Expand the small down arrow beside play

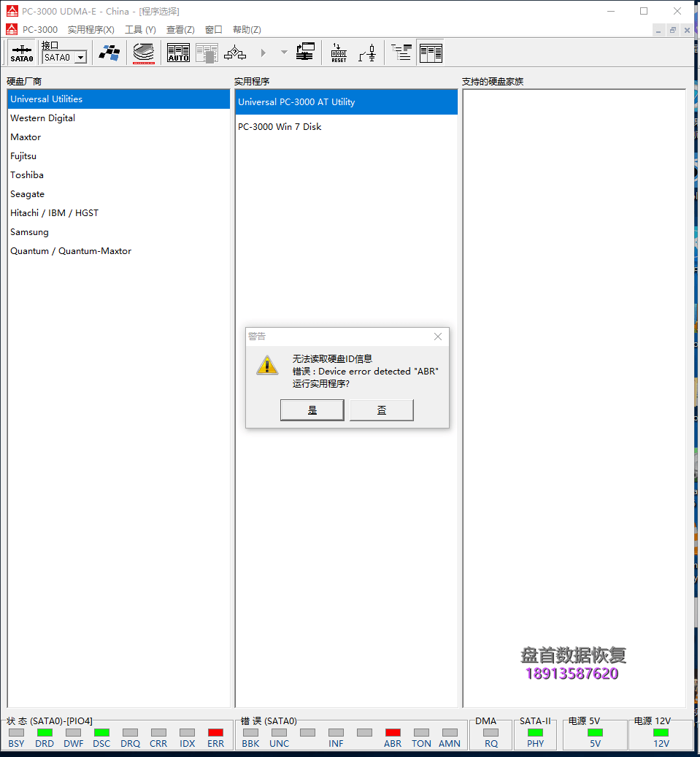coord(284,52)
